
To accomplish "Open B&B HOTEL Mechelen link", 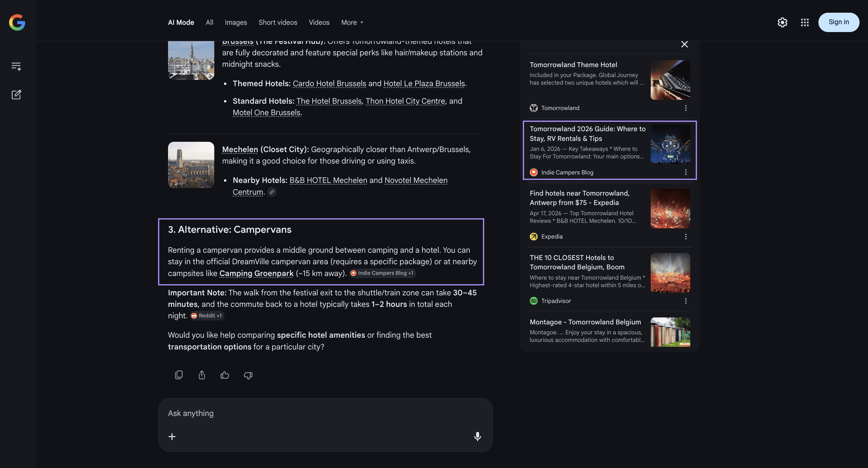I will (x=328, y=180).
